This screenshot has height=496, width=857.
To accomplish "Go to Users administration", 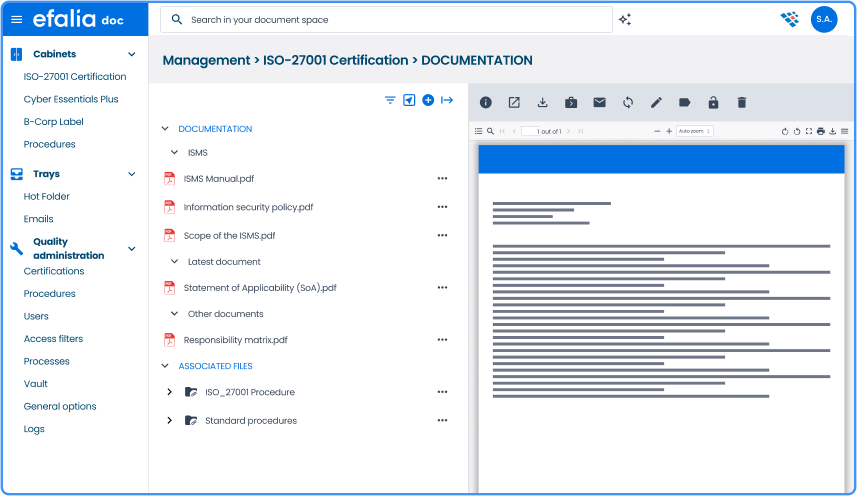I will [36, 316].
